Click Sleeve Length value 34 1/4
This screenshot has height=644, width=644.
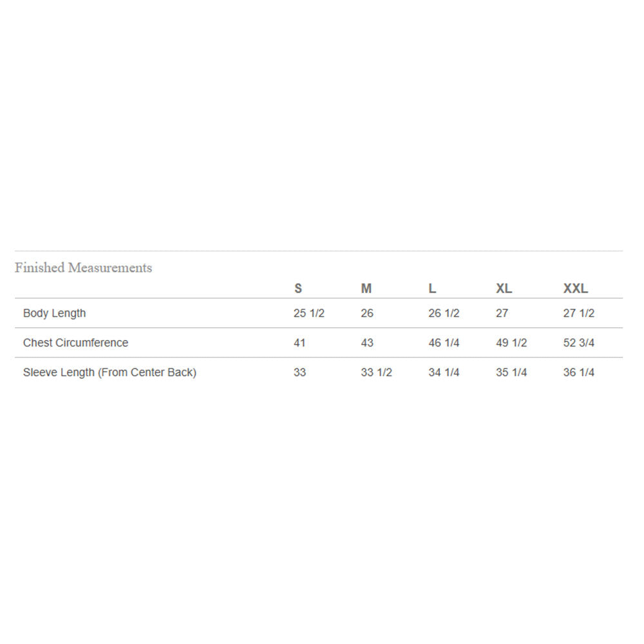tap(444, 373)
